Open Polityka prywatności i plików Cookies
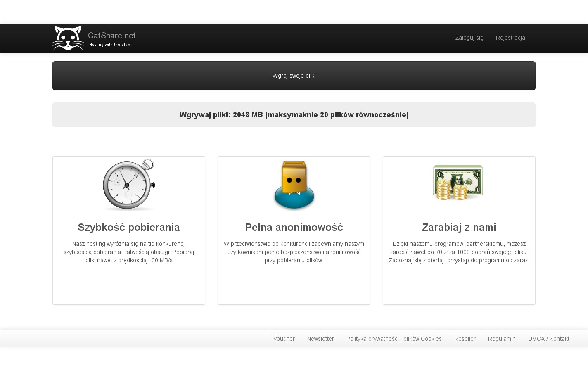This screenshot has height=368, width=588. tap(394, 339)
